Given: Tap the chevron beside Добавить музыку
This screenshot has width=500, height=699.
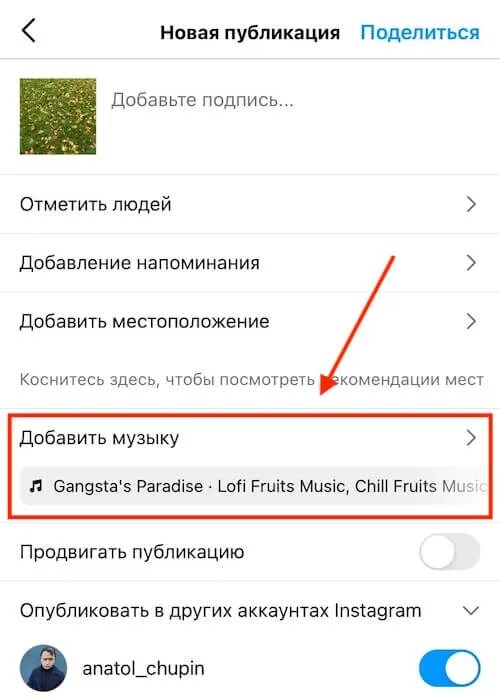Looking at the screenshot, I should [x=471, y=438].
